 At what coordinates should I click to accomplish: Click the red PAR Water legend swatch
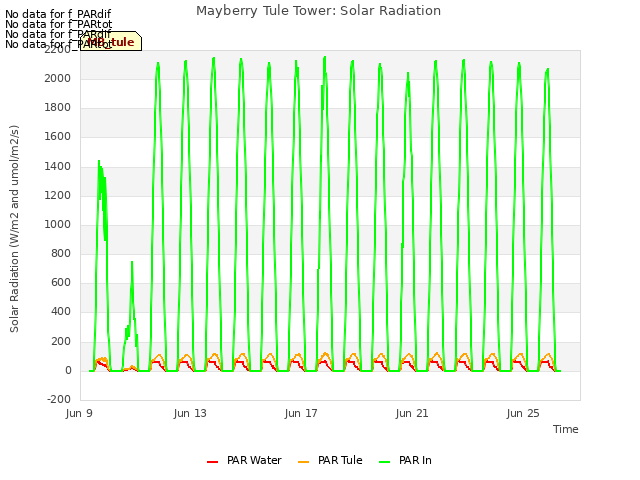tap(212, 462)
